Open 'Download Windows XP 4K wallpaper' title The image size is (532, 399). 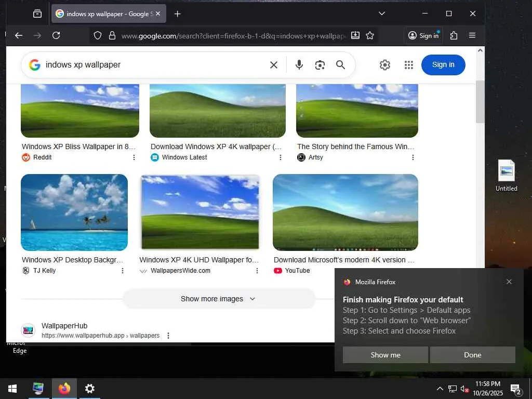216,147
